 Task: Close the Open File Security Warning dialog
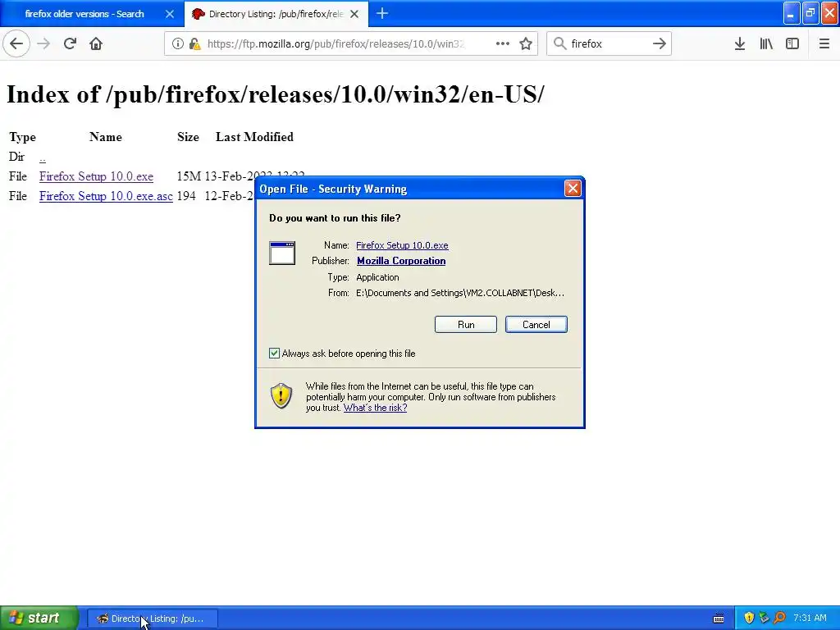coord(573,188)
